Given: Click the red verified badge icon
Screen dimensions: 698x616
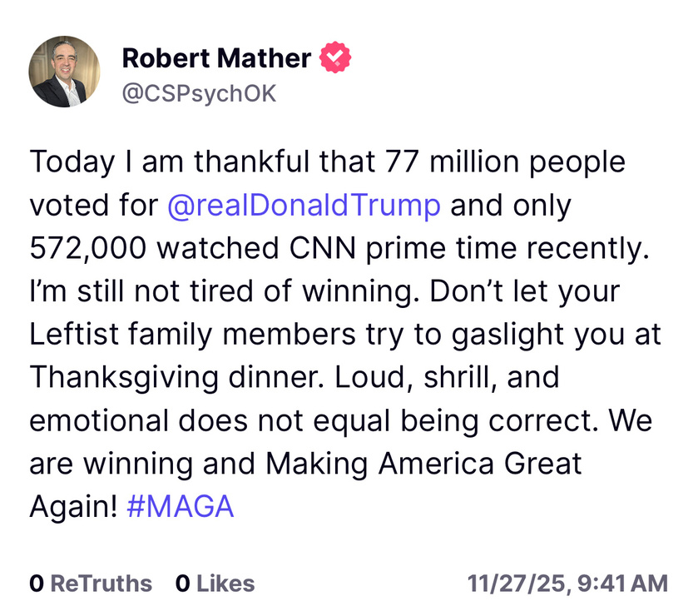Looking at the screenshot, I should 336,58.
